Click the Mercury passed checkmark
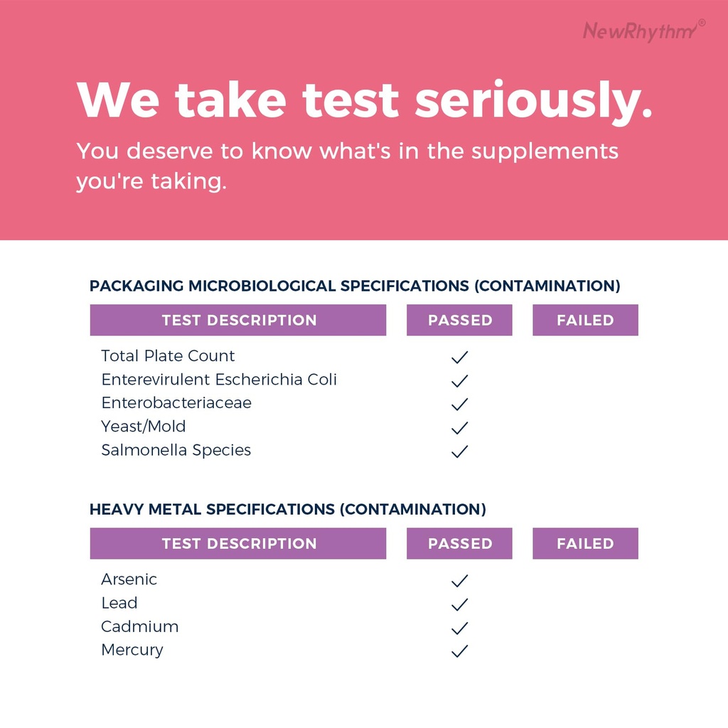Image resolution: width=728 pixels, height=728 pixels. 460,651
